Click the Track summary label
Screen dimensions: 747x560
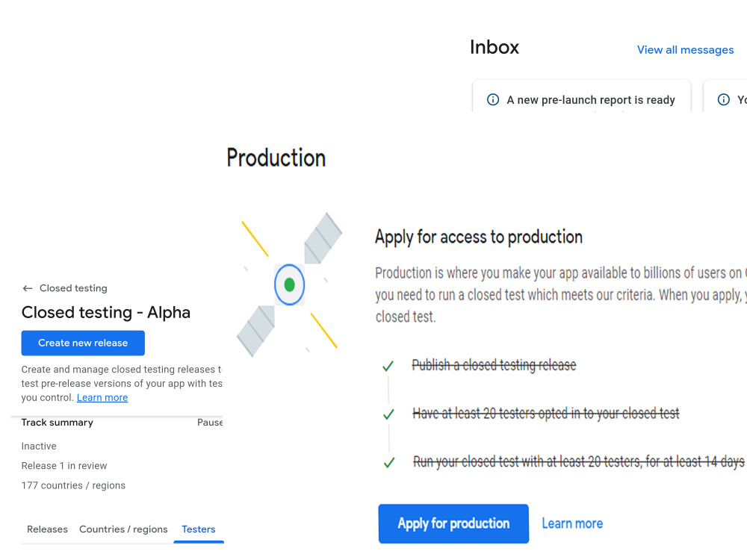58,423
